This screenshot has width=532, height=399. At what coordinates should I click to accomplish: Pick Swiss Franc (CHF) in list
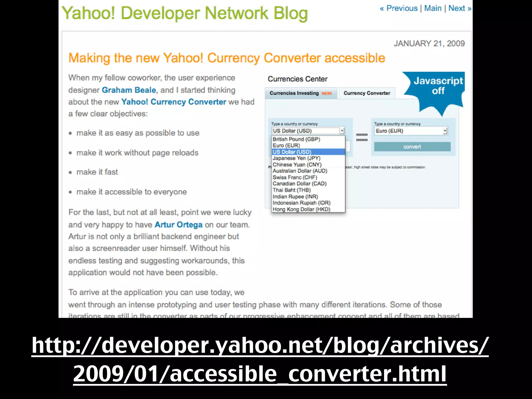tap(295, 177)
